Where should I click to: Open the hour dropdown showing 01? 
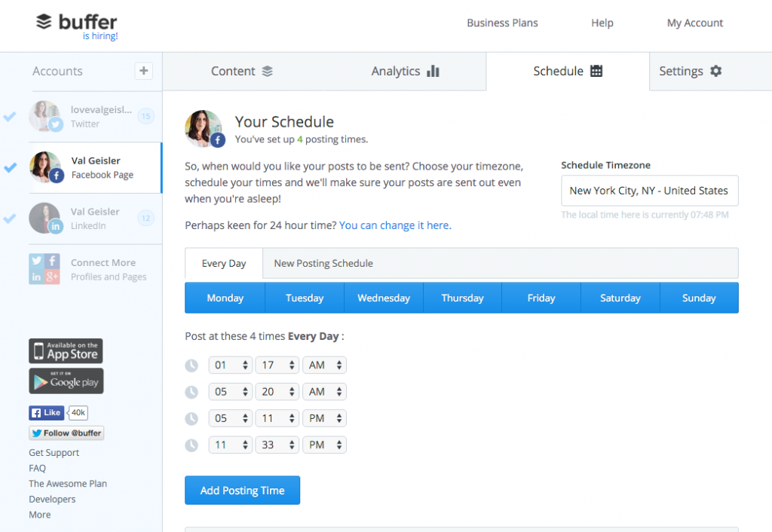pos(231,365)
